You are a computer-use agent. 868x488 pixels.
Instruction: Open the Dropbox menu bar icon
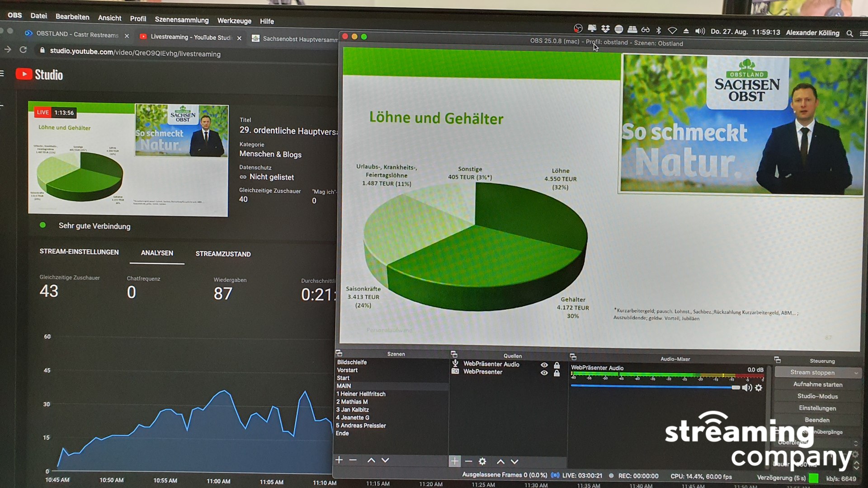click(x=605, y=29)
